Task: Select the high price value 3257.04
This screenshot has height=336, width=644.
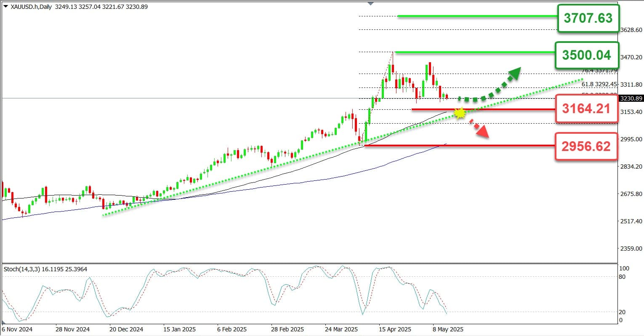Action: tap(89, 7)
